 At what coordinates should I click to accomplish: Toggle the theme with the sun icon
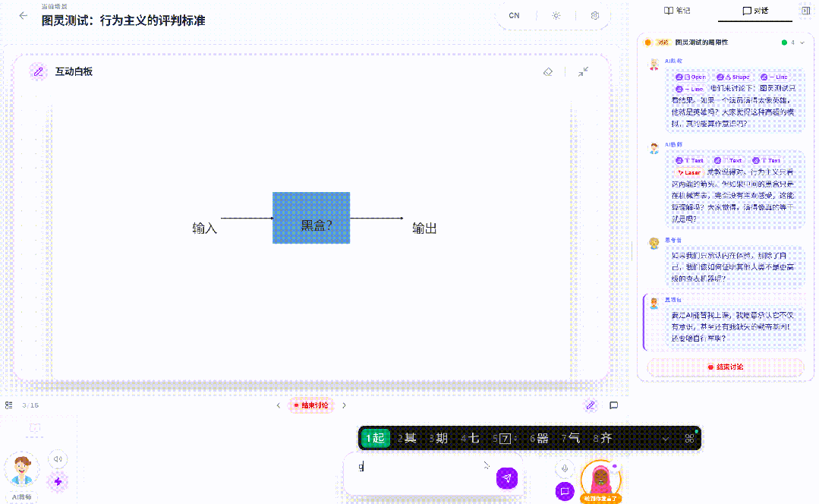click(x=556, y=15)
